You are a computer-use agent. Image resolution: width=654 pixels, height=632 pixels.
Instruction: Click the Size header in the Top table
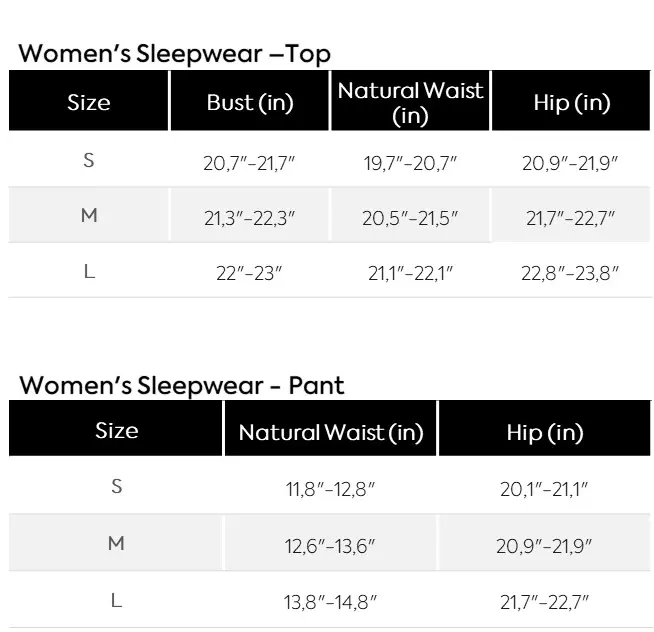click(x=89, y=102)
